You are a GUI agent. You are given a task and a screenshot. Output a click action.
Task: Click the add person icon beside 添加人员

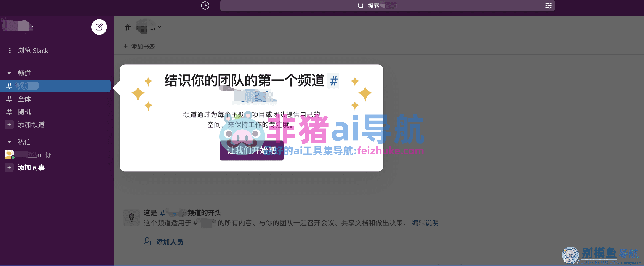pyautogui.click(x=148, y=242)
